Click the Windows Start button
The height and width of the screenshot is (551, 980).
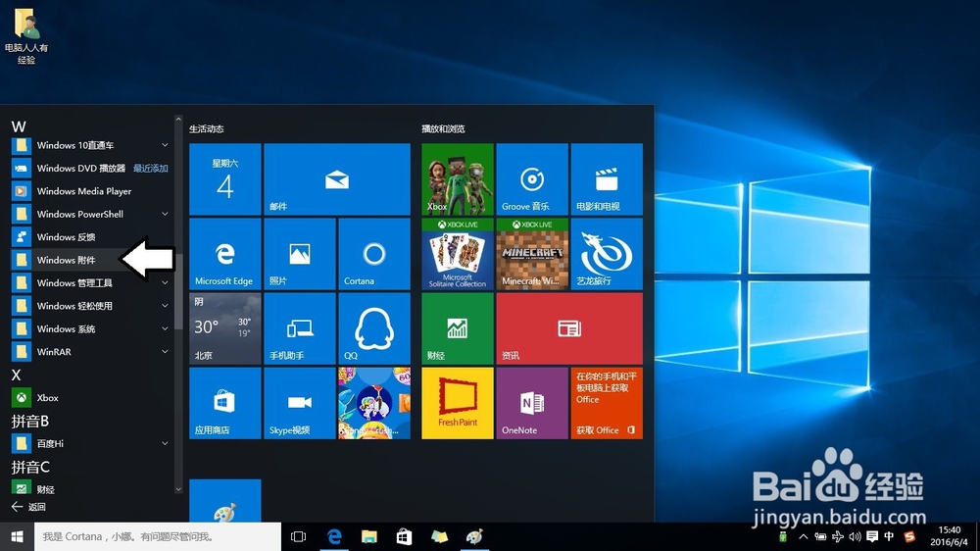[x=17, y=536]
